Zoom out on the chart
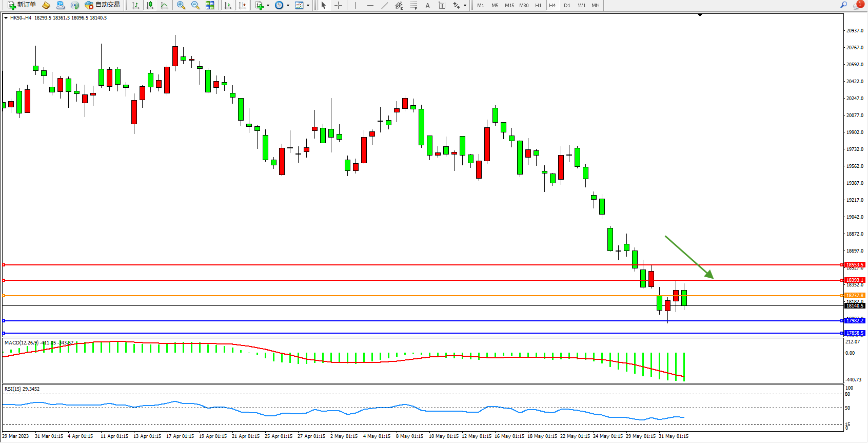This screenshot has height=443, width=868. (195, 5)
